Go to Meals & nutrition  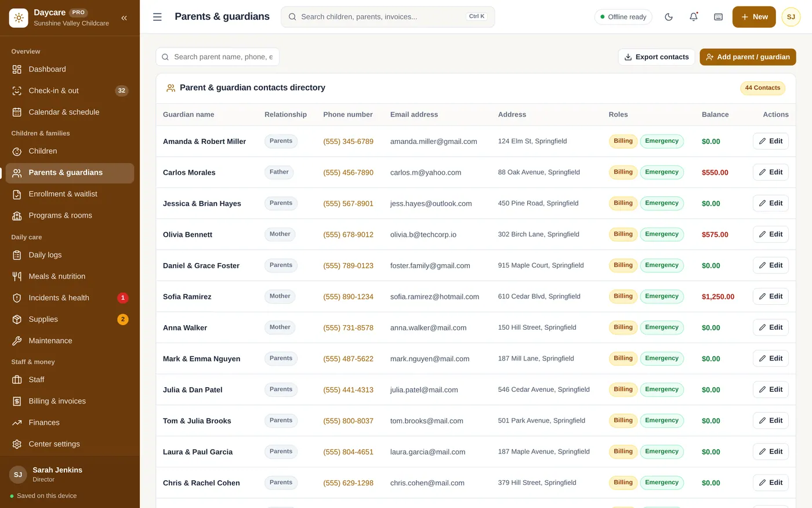pos(70,276)
